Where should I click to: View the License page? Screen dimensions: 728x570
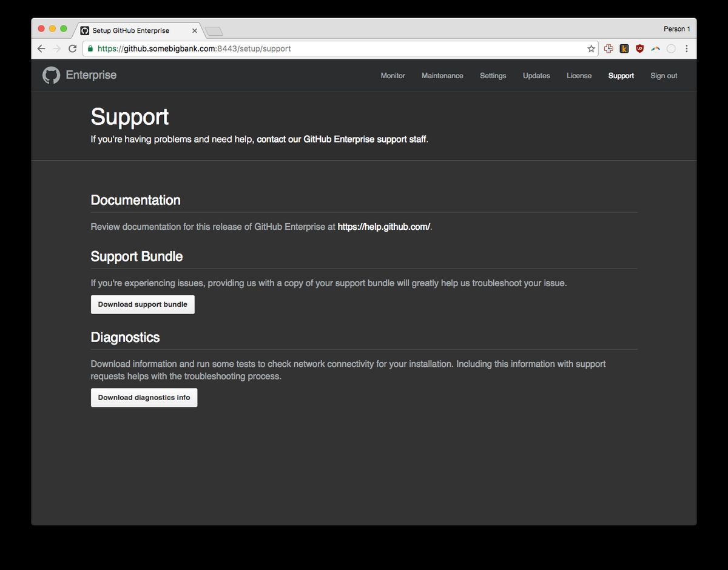click(x=579, y=75)
